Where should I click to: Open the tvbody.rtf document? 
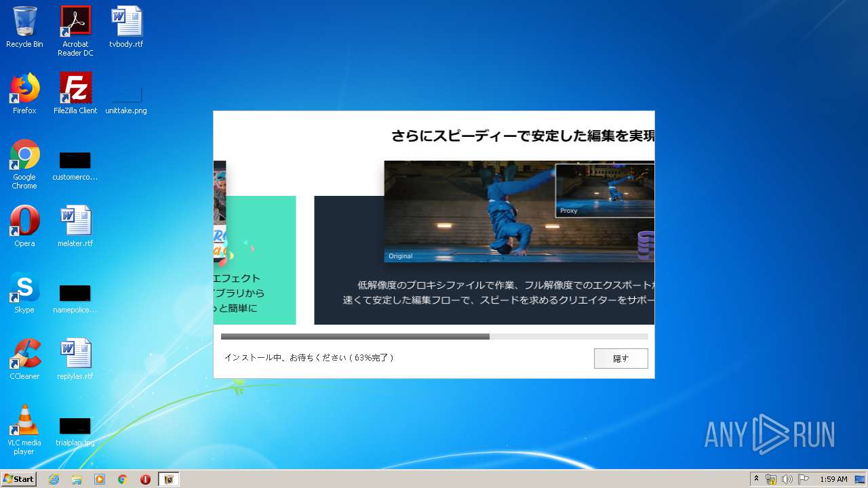point(126,27)
